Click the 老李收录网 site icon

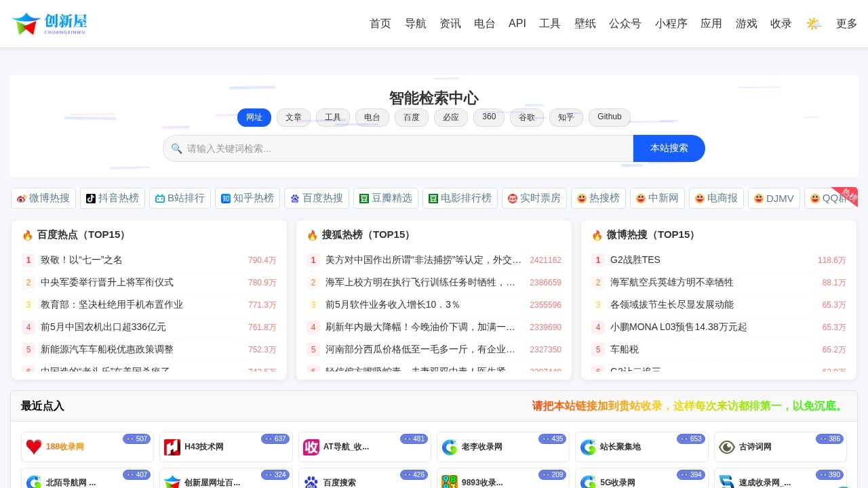[450, 447]
